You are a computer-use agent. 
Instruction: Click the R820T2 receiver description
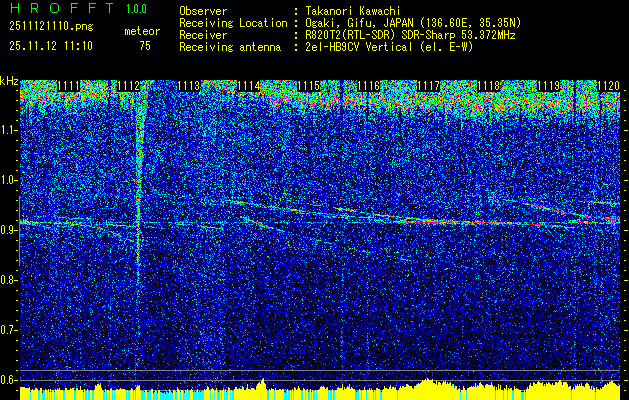(x=375, y=35)
